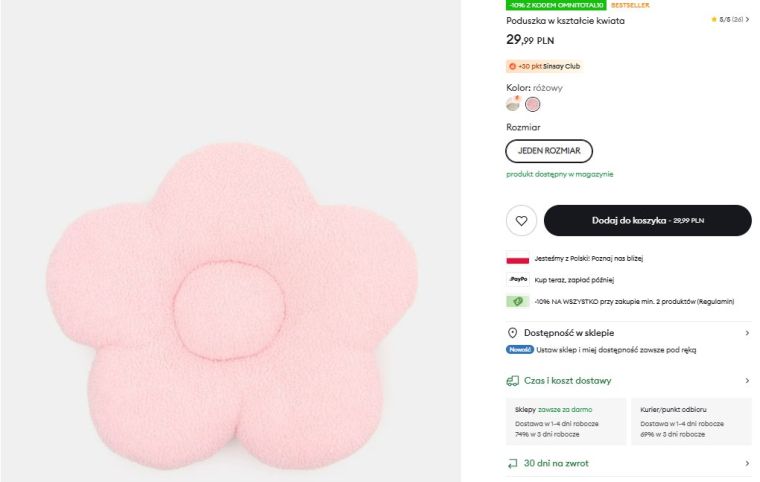Open the Sinsay Club points badge
The height and width of the screenshot is (482, 760).
544,66
